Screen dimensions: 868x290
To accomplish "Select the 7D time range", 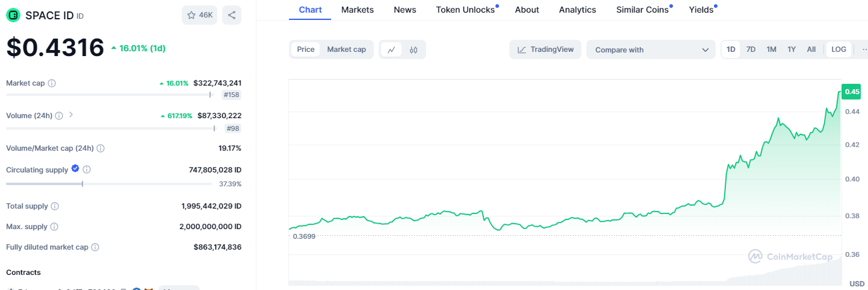I will [x=751, y=49].
